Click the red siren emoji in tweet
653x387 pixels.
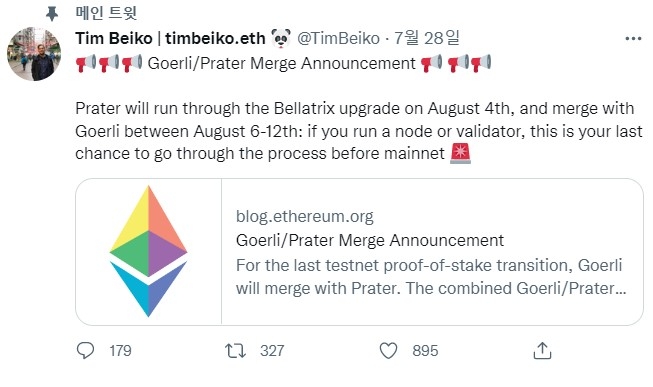tap(461, 153)
